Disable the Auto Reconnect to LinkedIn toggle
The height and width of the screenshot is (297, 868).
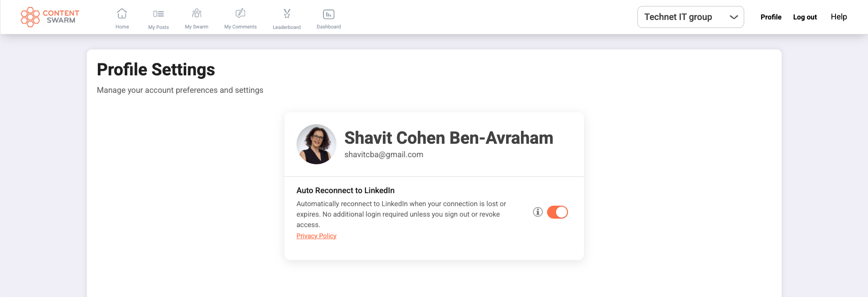tap(558, 212)
